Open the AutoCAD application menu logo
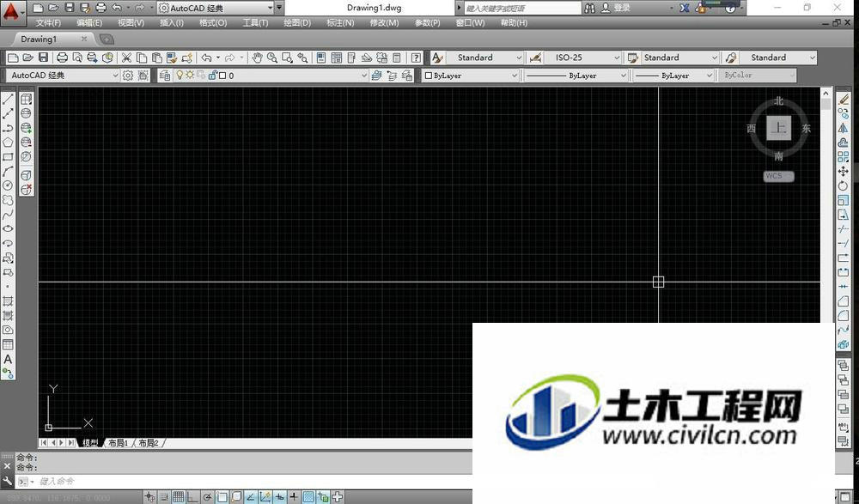 (11, 11)
